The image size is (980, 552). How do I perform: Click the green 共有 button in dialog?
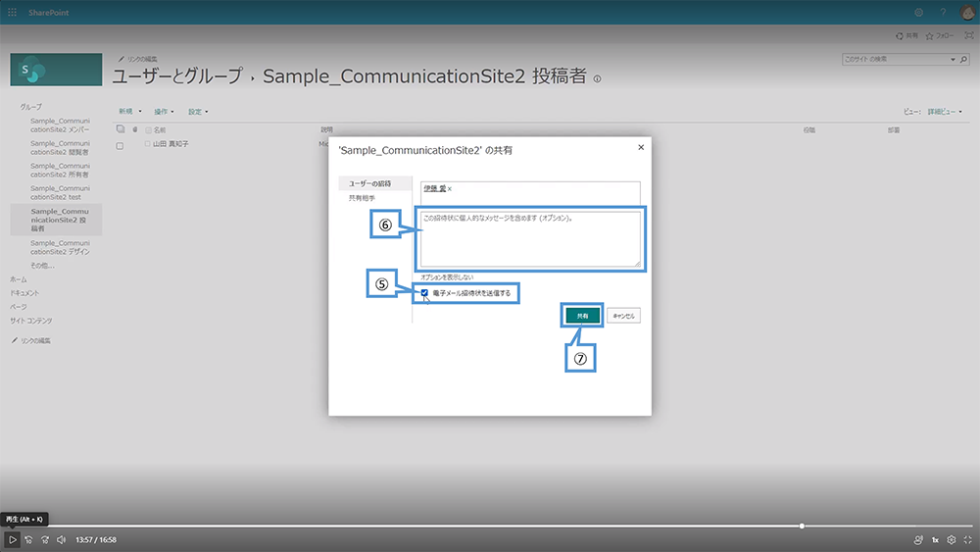pyautogui.click(x=582, y=316)
